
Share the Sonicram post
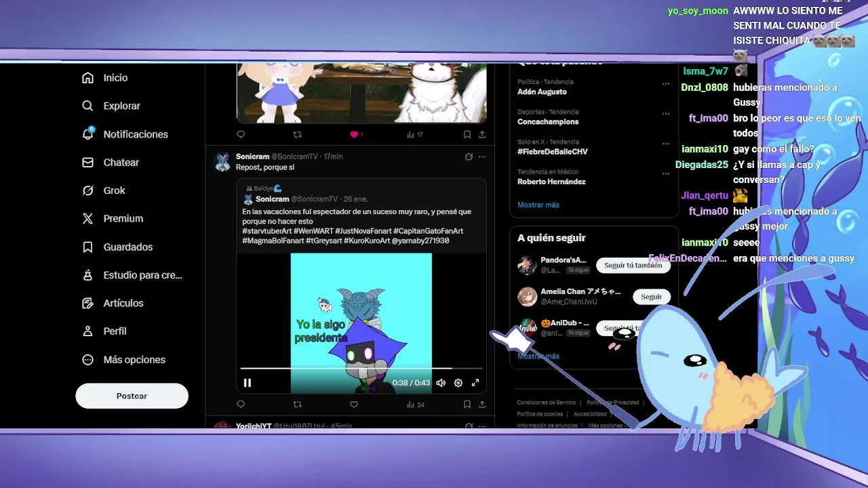tap(482, 405)
